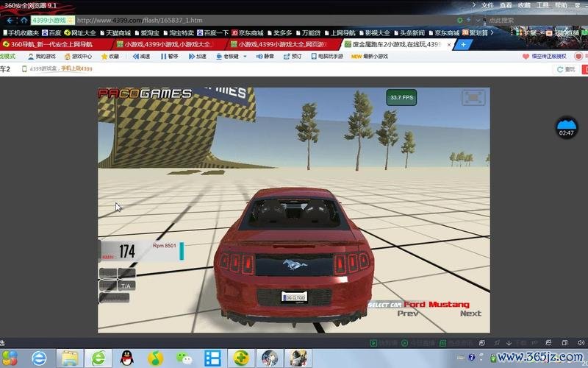The height and width of the screenshot is (368, 588).
Task: Select Next car in game
Action: pos(470,314)
